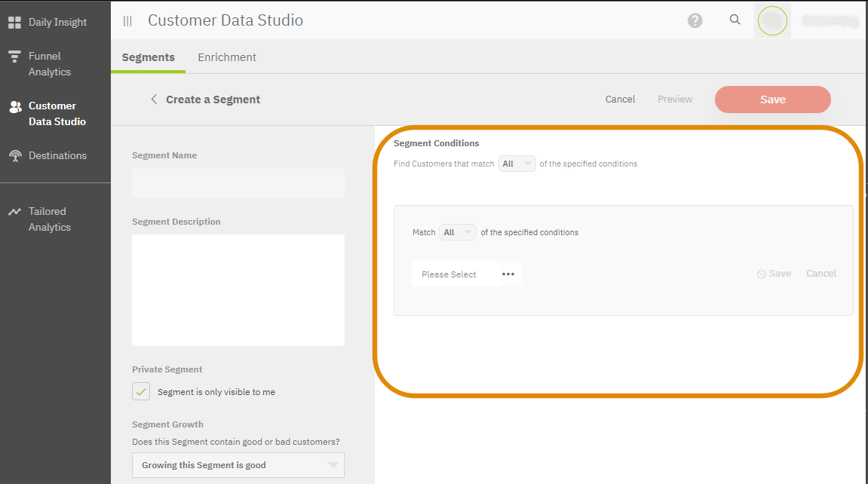Click the disabled Save icon in the condition row

(x=774, y=273)
